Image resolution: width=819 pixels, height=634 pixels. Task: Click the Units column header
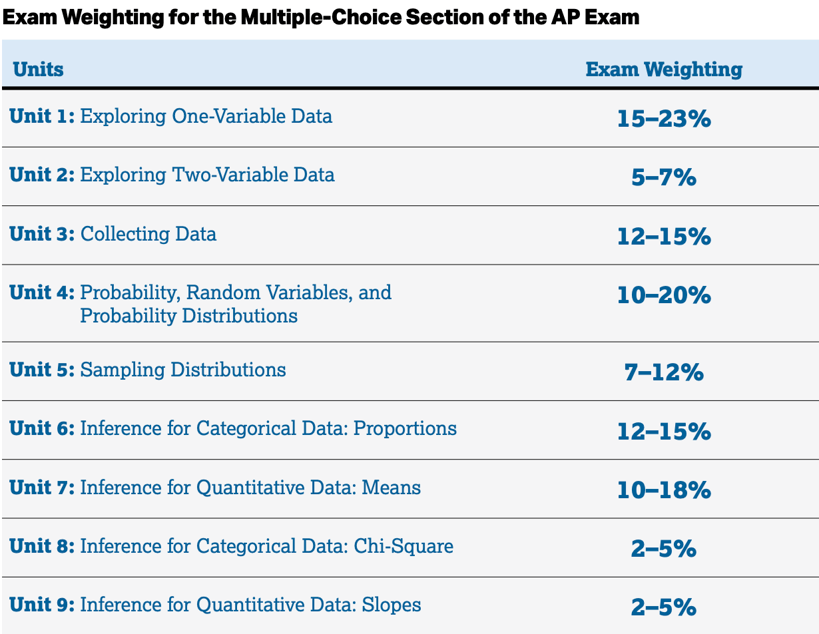[38, 69]
